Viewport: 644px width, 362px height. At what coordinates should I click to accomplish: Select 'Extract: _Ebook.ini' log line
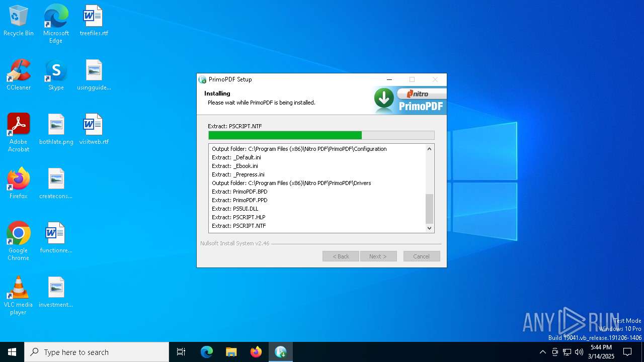click(235, 166)
